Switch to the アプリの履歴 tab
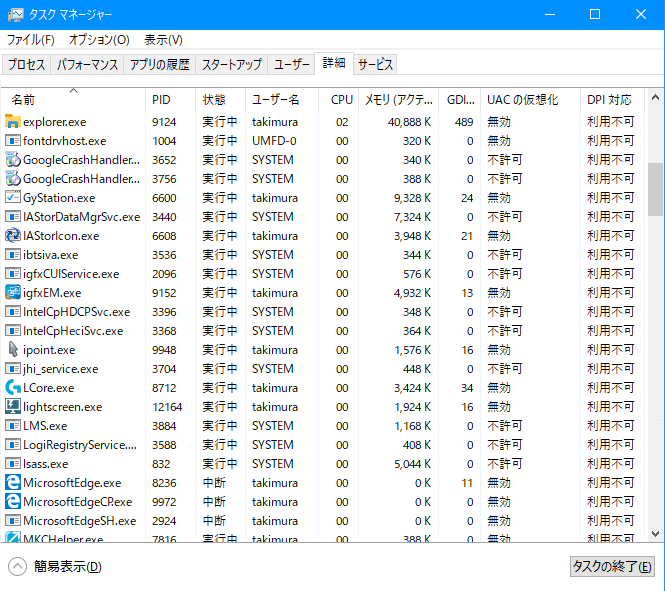The image size is (665, 591). [159, 64]
